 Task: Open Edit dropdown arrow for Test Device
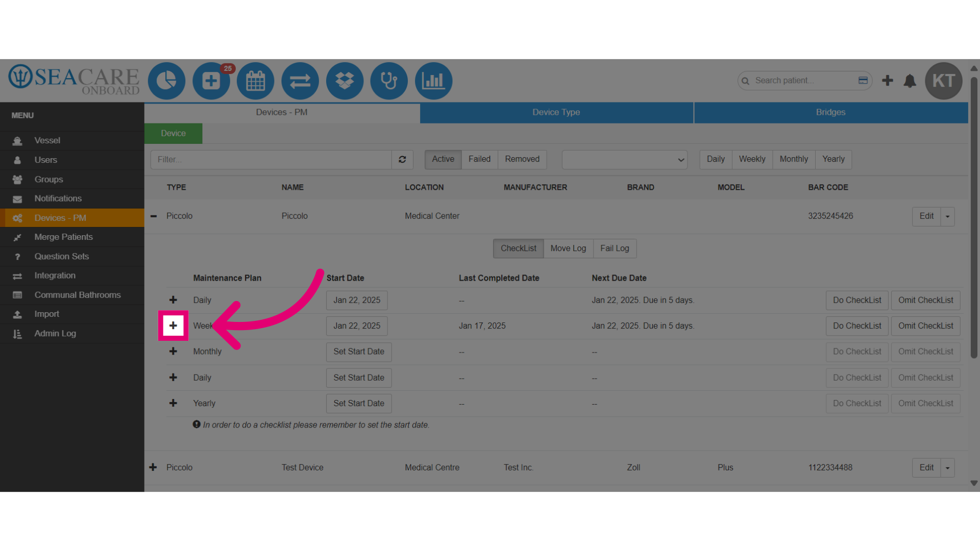[x=948, y=467]
